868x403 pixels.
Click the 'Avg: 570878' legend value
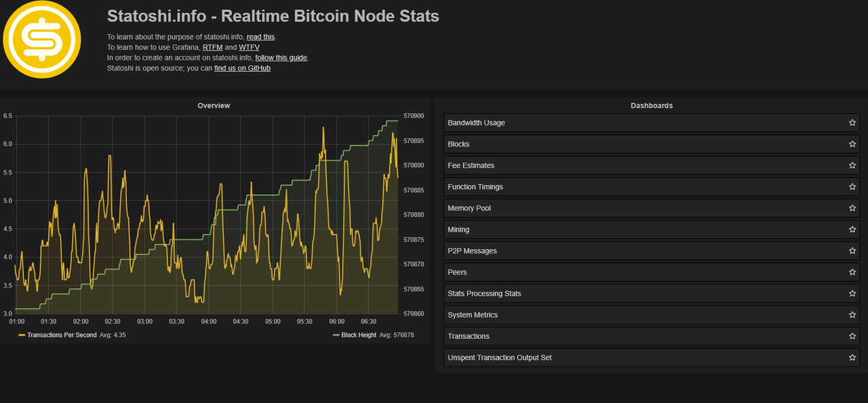point(396,335)
